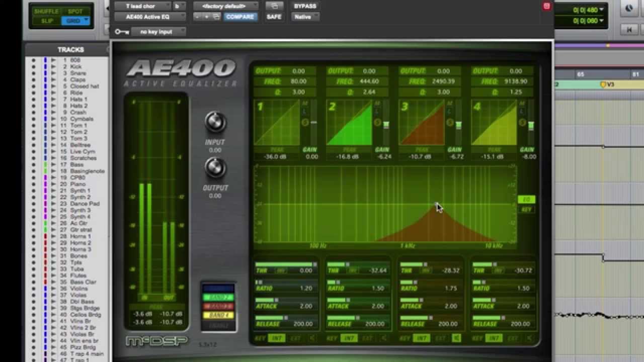The image size is (644, 362).
Task: Click the band 1 M mode button
Action: point(305,103)
